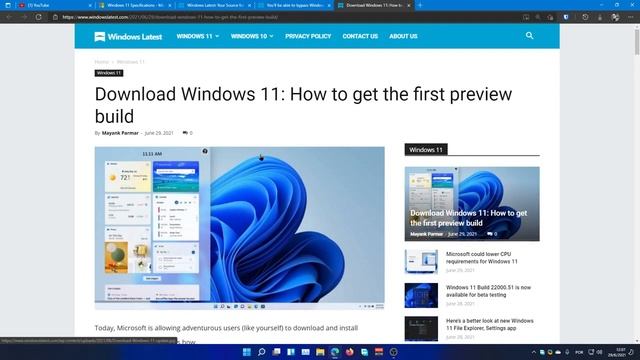The image size is (640, 360).
Task: Show hidden system tray icons chevron
Action: pos(533,352)
